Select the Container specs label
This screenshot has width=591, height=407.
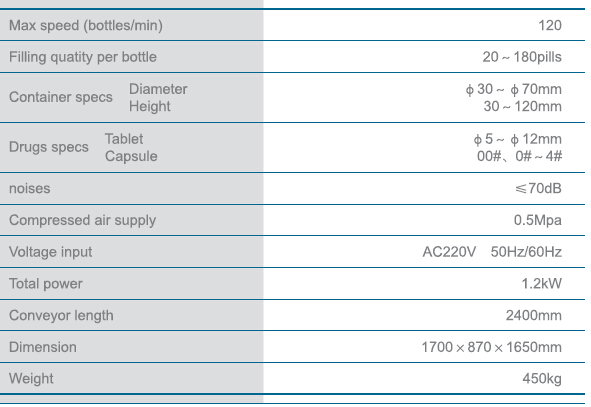coord(61,97)
